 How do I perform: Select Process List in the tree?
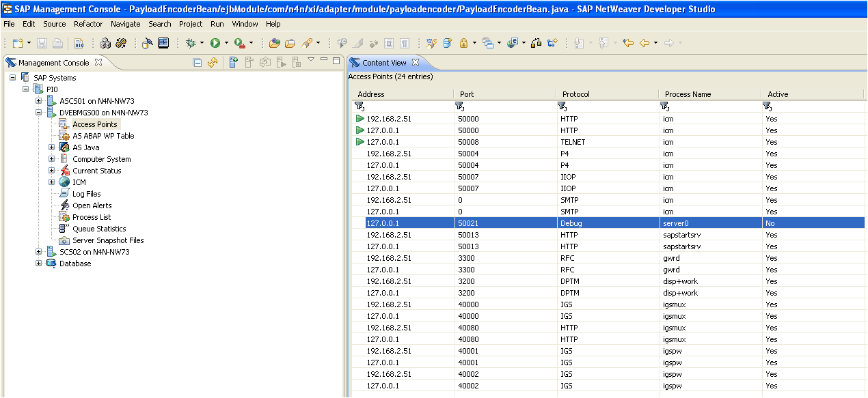(x=92, y=217)
